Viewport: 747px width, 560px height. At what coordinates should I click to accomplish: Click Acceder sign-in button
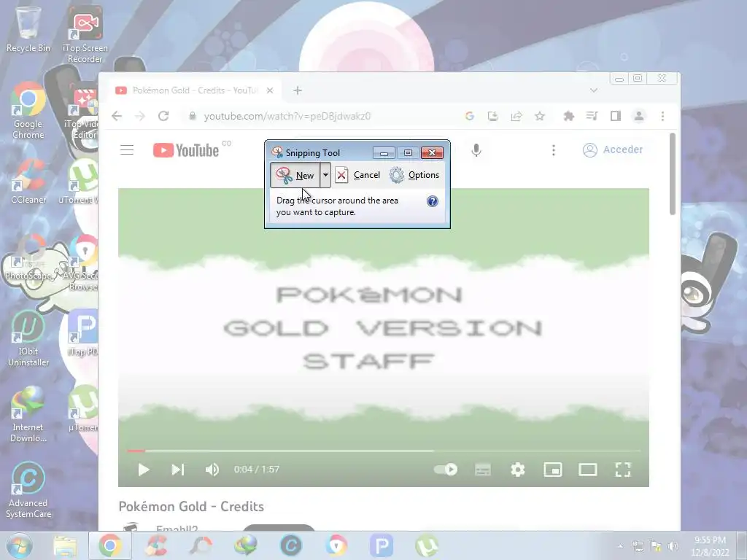(613, 150)
